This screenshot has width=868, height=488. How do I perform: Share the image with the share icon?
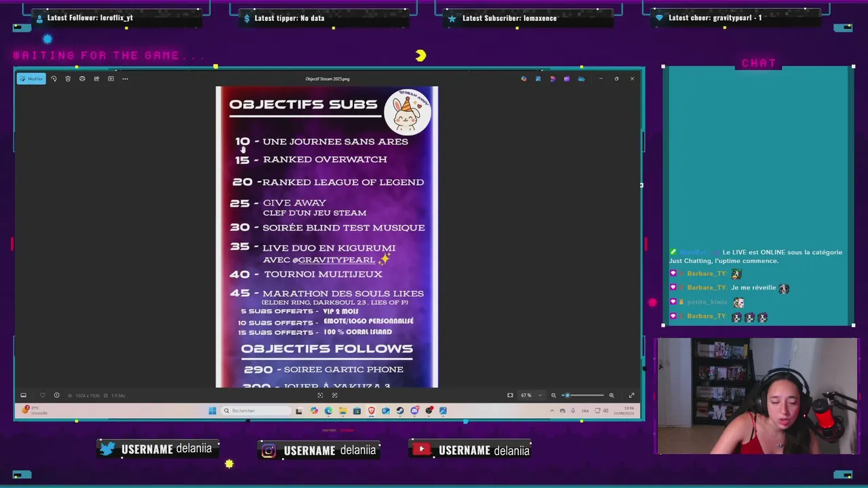coord(96,79)
